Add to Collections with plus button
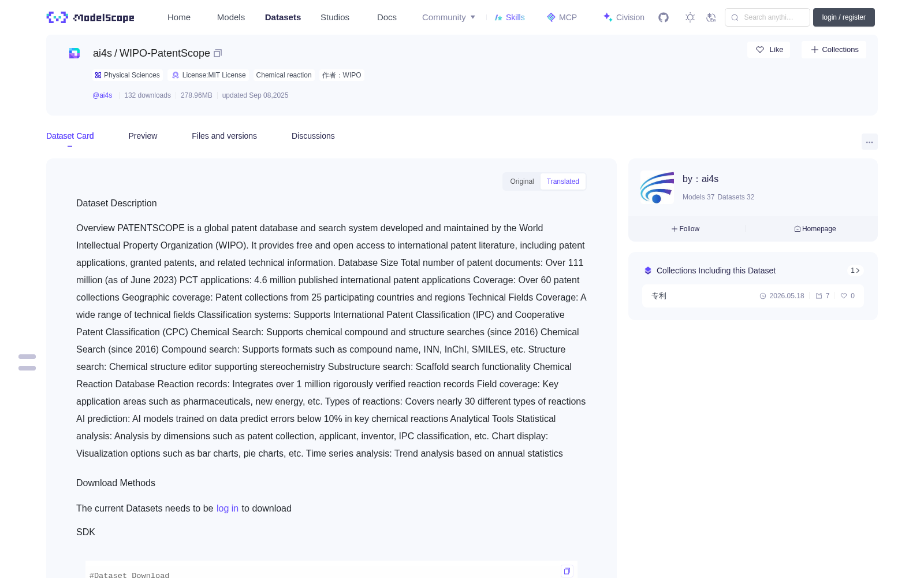 [x=834, y=50]
